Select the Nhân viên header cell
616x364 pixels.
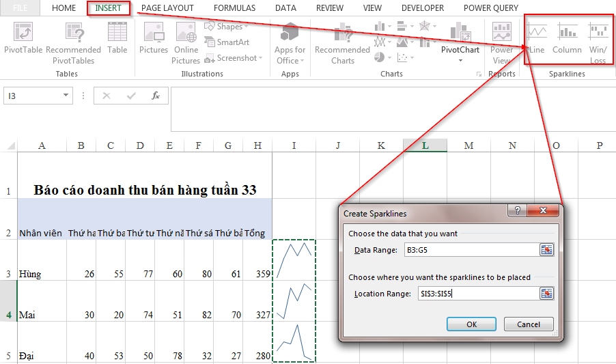click(x=42, y=219)
